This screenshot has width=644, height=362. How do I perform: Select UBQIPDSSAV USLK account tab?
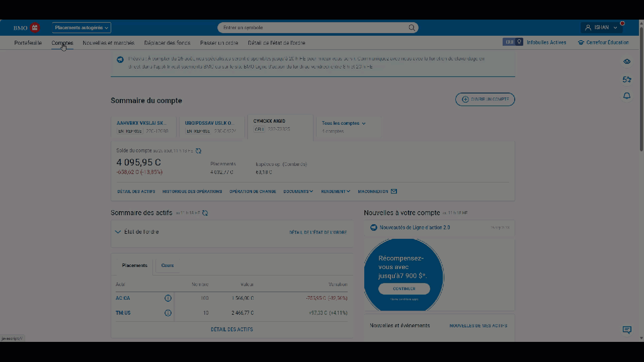tap(211, 127)
